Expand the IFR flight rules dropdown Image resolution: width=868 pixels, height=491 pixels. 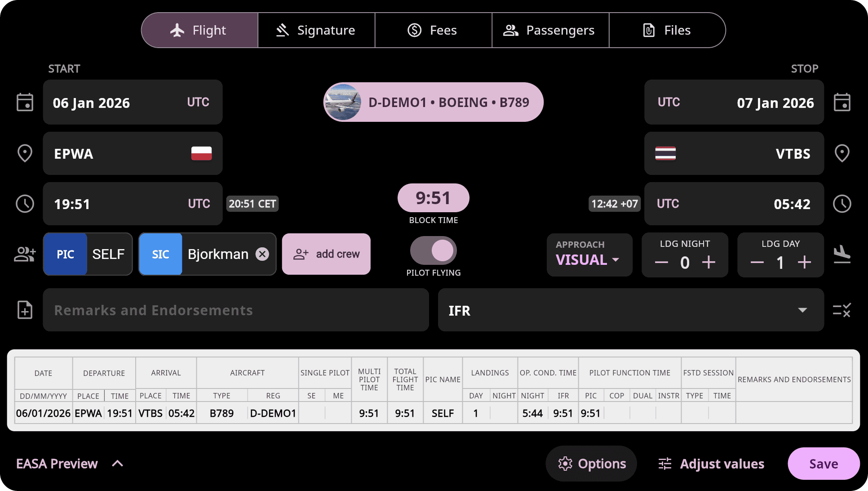pyautogui.click(x=802, y=310)
